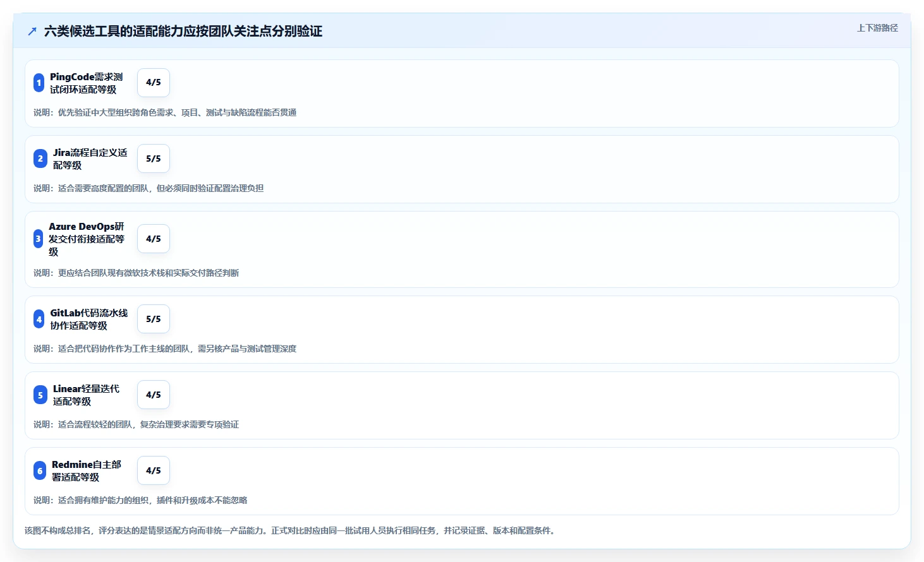The width and height of the screenshot is (924, 562).
Task: Click the 4/5 score chip for Redmine
Action: coord(154,470)
